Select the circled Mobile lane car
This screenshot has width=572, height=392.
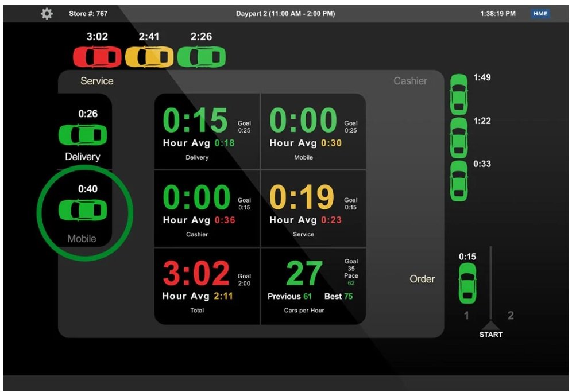click(83, 211)
